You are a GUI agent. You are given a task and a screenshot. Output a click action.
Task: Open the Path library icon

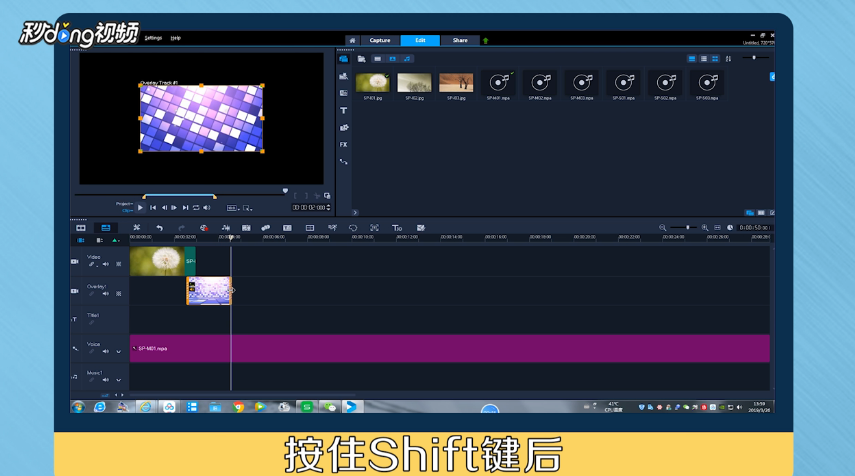pyautogui.click(x=344, y=162)
